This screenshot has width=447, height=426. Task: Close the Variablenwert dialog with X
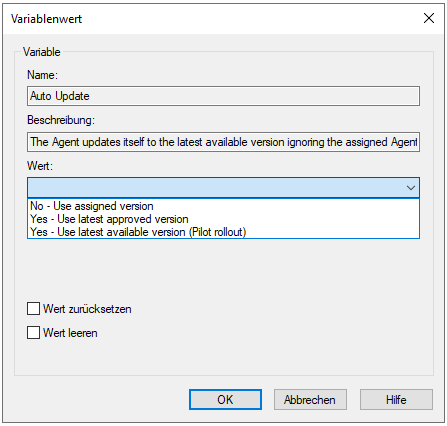(429, 18)
